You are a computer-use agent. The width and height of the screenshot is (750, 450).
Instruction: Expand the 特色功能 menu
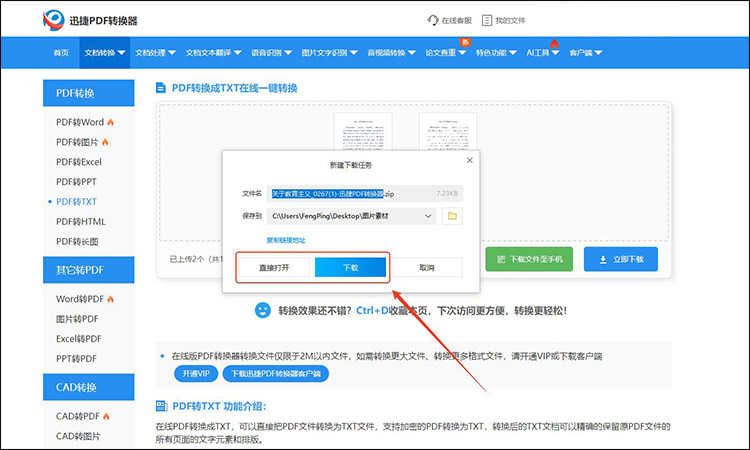coord(496,53)
